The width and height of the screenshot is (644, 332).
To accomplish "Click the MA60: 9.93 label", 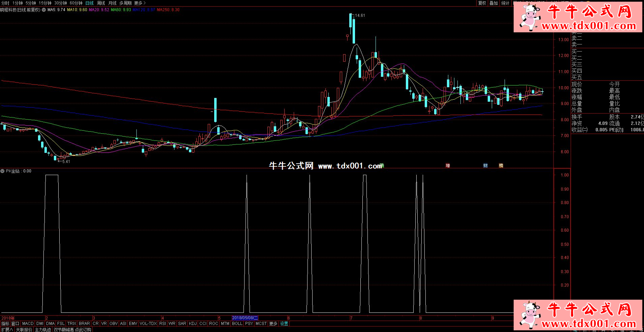I will point(121,10).
